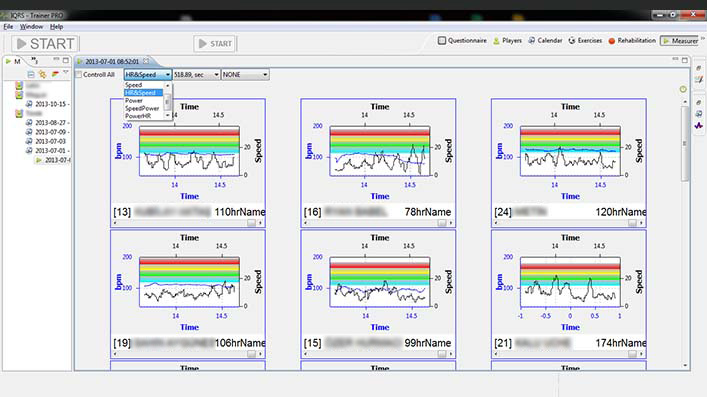707x397 pixels.
Task: Select the 2013-07-03 tree entry
Action: point(46,141)
